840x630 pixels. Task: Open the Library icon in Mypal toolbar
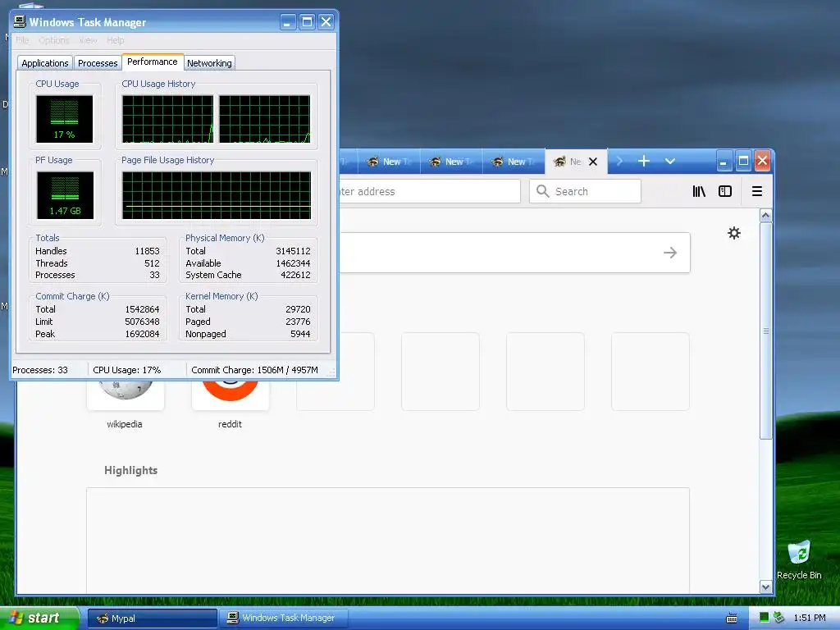click(x=699, y=191)
